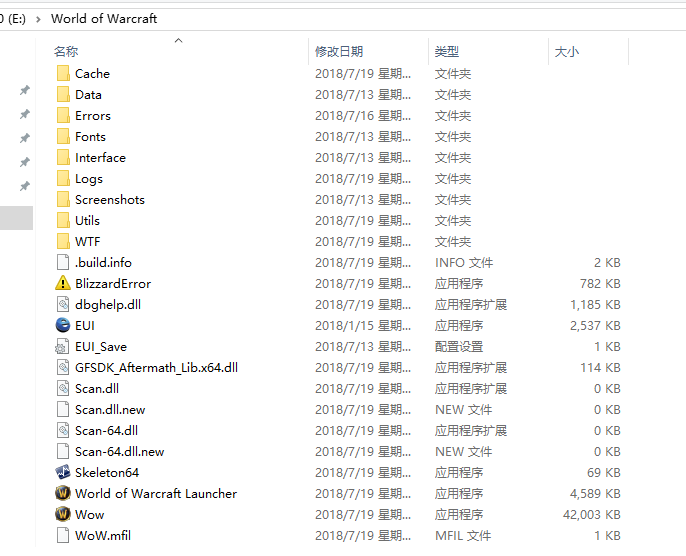Screen dimensions: 686x556
Task: Click the 2,537 KB size value
Action: pos(595,325)
